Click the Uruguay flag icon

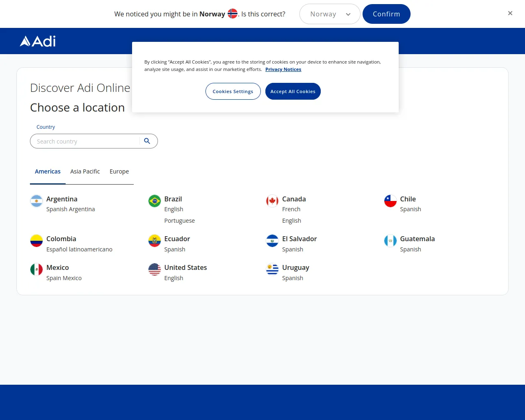pyautogui.click(x=272, y=269)
